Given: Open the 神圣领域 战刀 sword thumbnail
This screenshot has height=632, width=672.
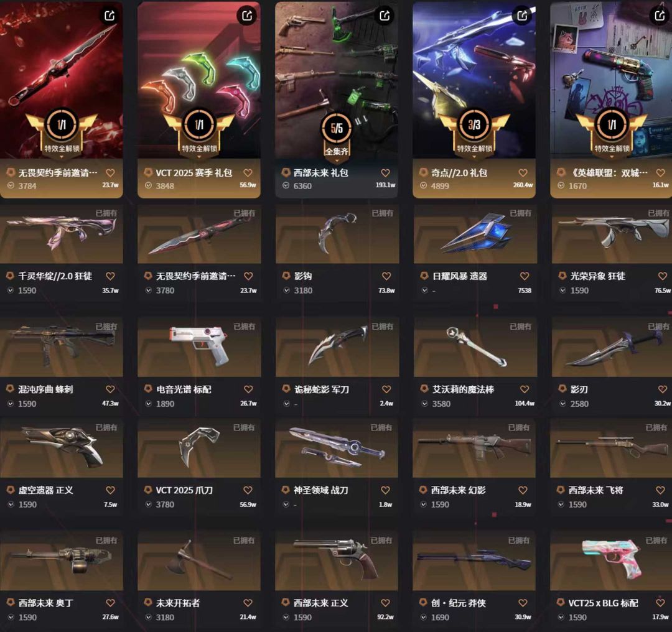Looking at the screenshot, I should 337,448.
